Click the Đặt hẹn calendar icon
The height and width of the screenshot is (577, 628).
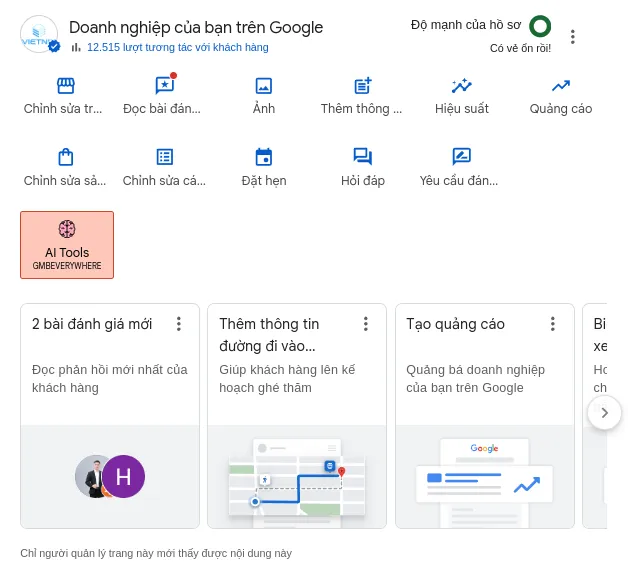pyautogui.click(x=264, y=157)
